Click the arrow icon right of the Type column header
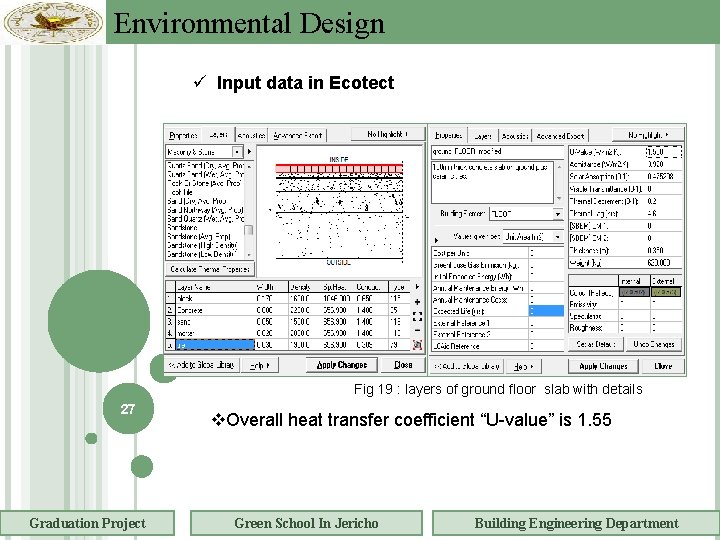 417,287
